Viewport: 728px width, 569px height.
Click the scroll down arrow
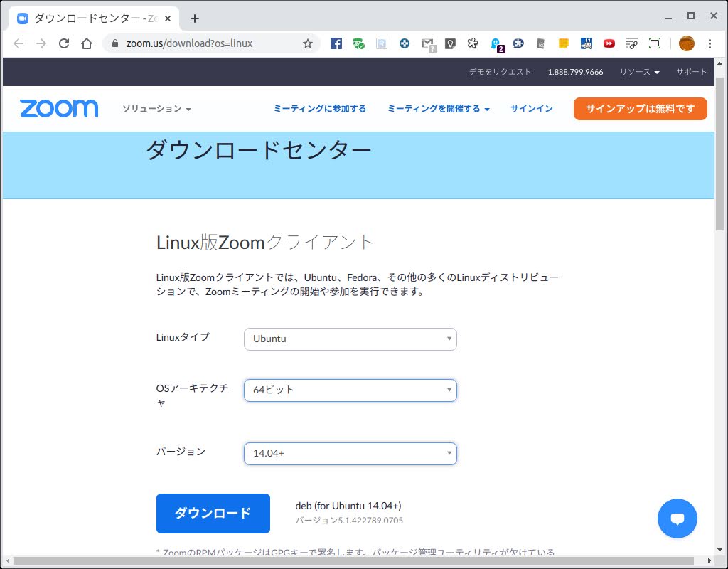pyautogui.click(x=719, y=550)
